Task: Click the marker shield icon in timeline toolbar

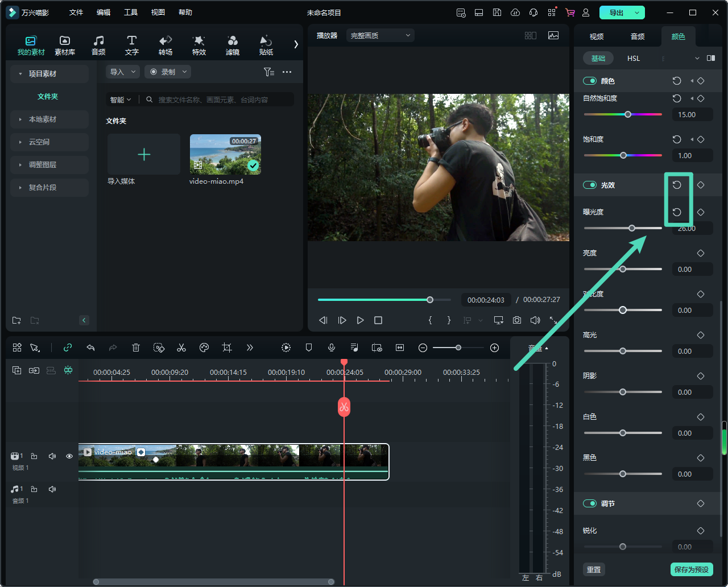Action: coord(309,348)
